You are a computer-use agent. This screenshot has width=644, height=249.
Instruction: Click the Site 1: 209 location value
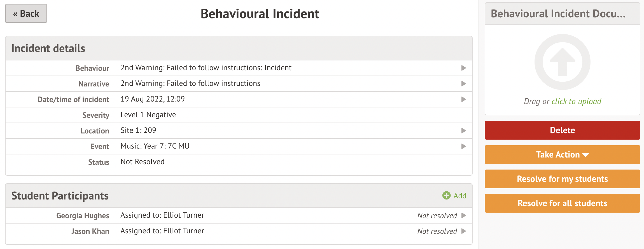(138, 130)
